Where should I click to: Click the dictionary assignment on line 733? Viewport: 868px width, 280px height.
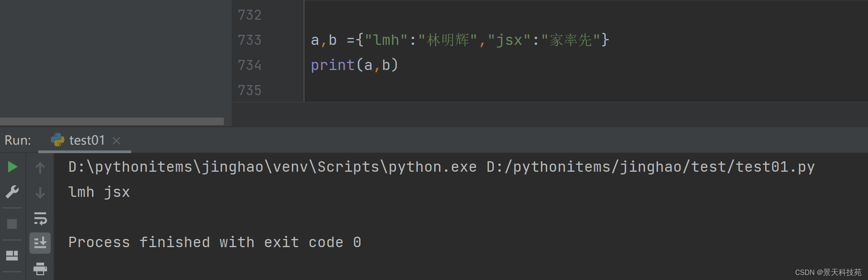point(460,40)
